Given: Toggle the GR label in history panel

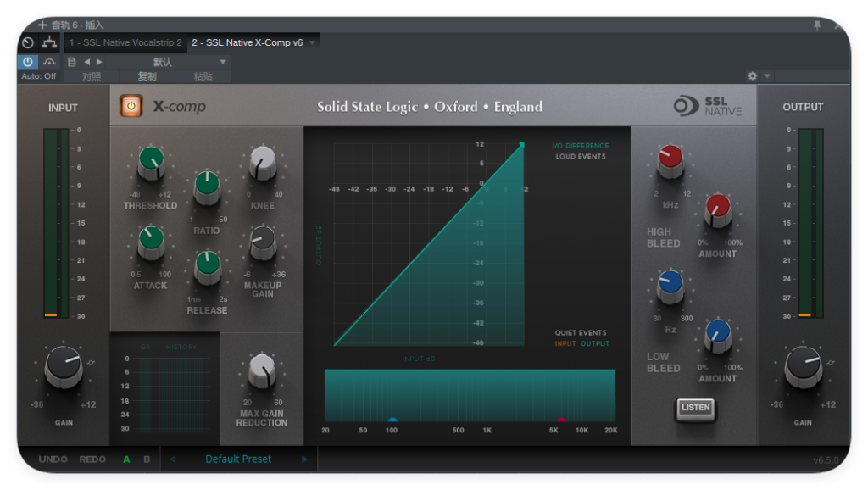Looking at the screenshot, I should (145, 347).
